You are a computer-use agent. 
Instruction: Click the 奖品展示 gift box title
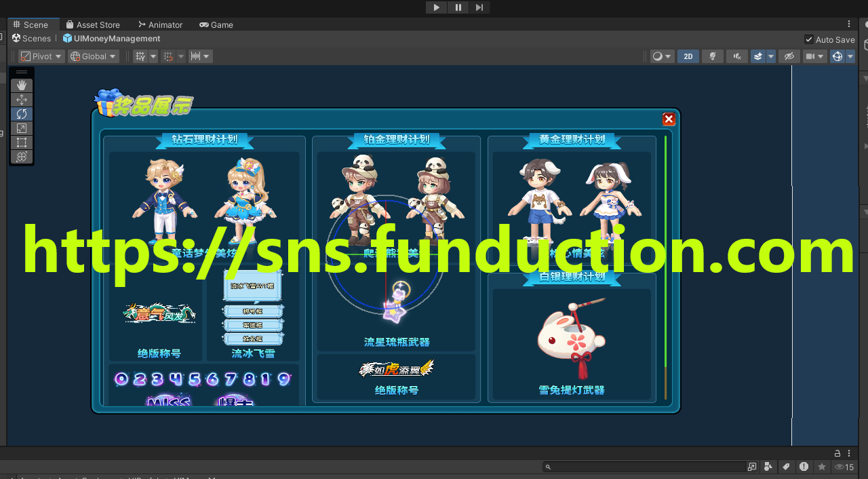[x=144, y=104]
